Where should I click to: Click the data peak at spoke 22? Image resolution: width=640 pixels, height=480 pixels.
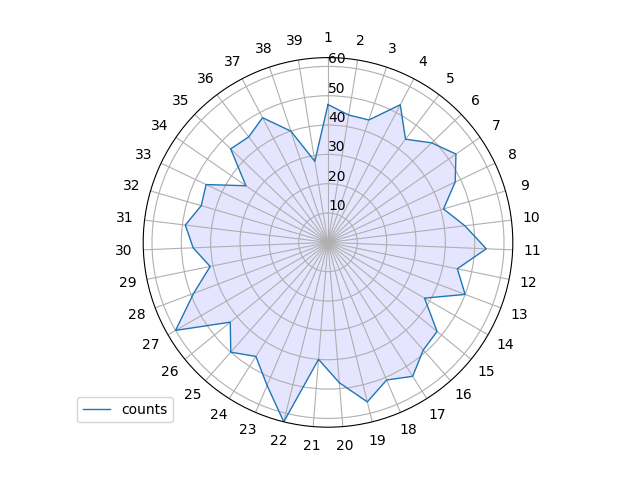pyautogui.click(x=284, y=421)
